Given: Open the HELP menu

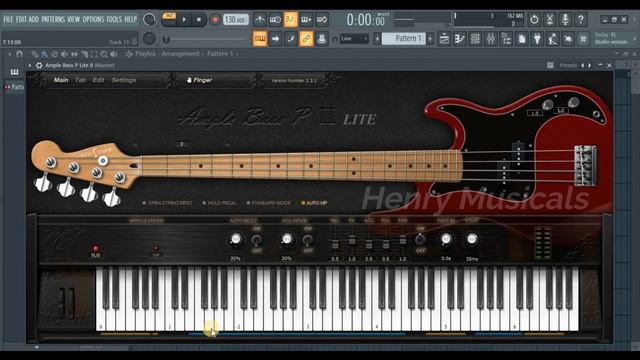Looking at the screenshot, I should coord(131,19).
